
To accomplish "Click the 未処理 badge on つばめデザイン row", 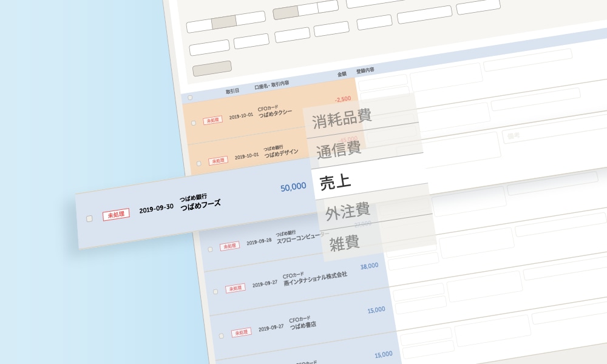I will click(218, 161).
